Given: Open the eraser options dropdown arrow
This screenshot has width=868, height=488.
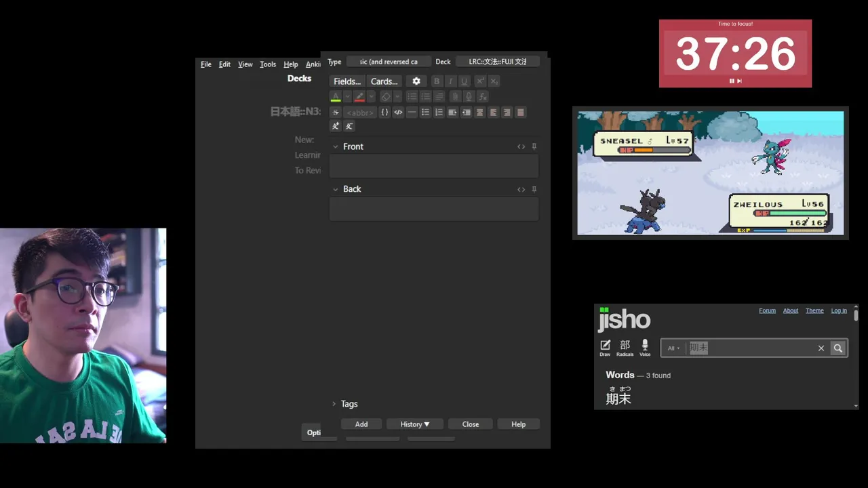Looking at the screenshot, I should (x=397, y=97).
